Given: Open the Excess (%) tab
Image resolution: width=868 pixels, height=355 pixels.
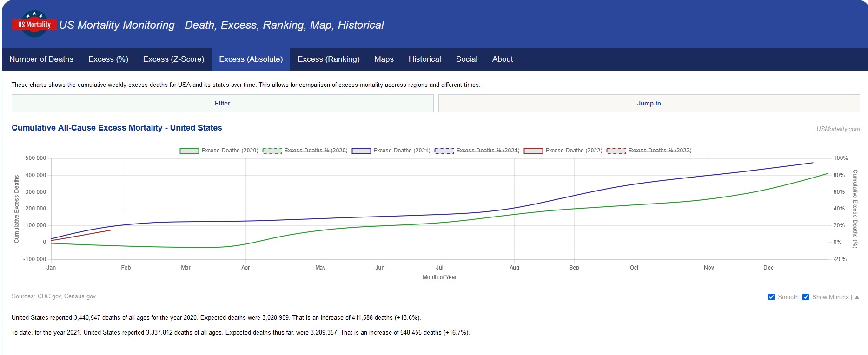Looking at the screenshot, I should pos(108,59).
